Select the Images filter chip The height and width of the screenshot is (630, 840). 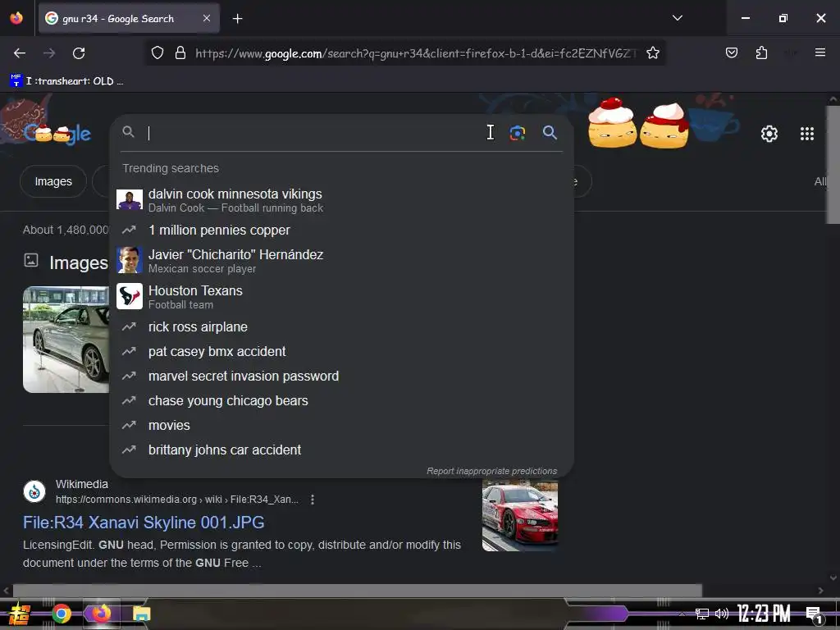53,181
